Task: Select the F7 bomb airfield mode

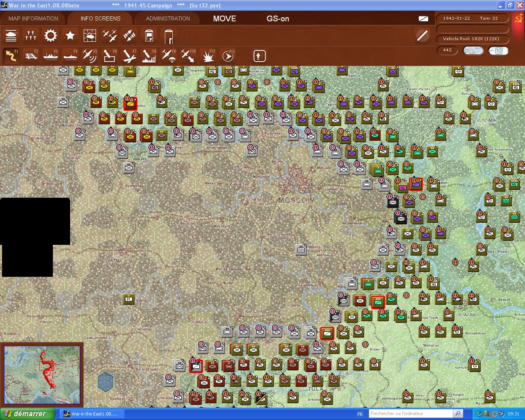Action: click(129, 56)
